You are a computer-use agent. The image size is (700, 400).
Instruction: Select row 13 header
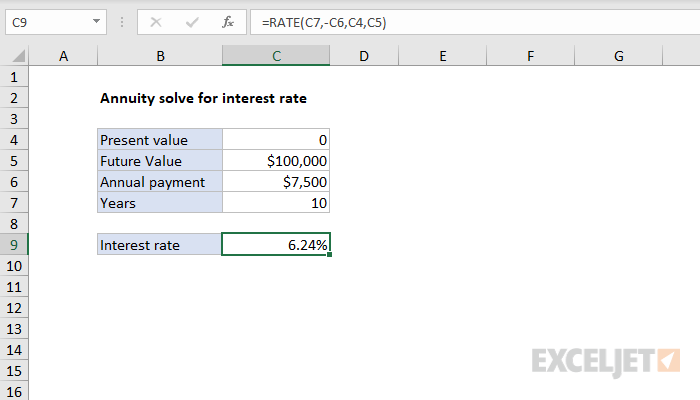[14, 329]
